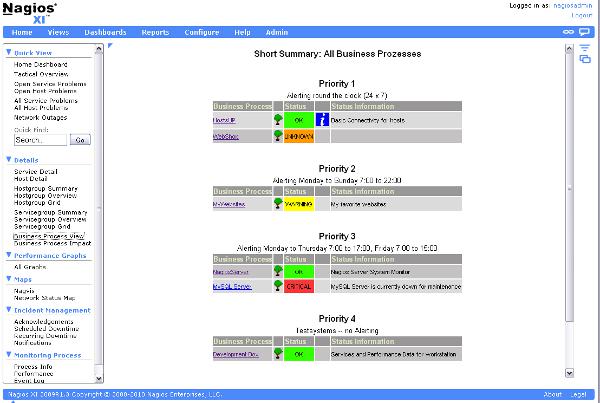Open Tactical Overview in sidebar
The width and height of the screenshot is (600, 403).
[41, 74]
